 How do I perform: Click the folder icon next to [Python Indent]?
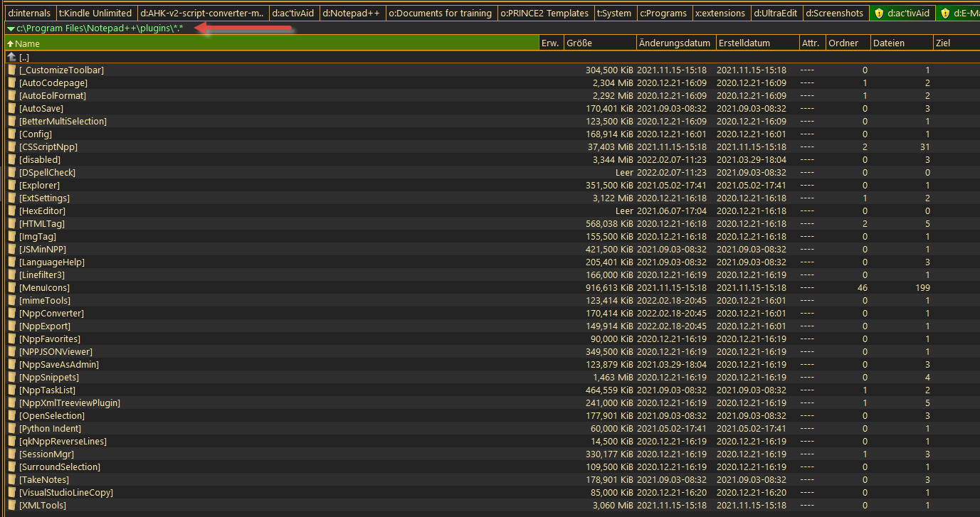[x=11, y=429]
